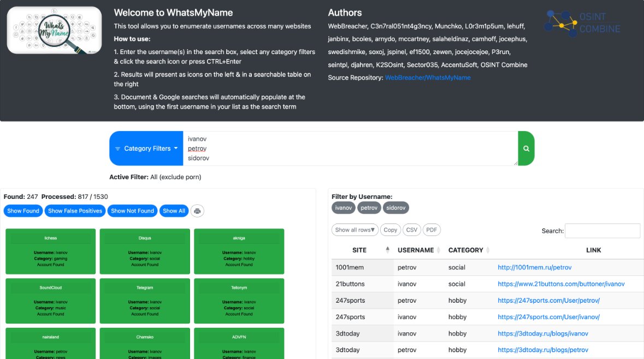Filter results by username petrov
The image size is (644, 359).
click(369, 208)
